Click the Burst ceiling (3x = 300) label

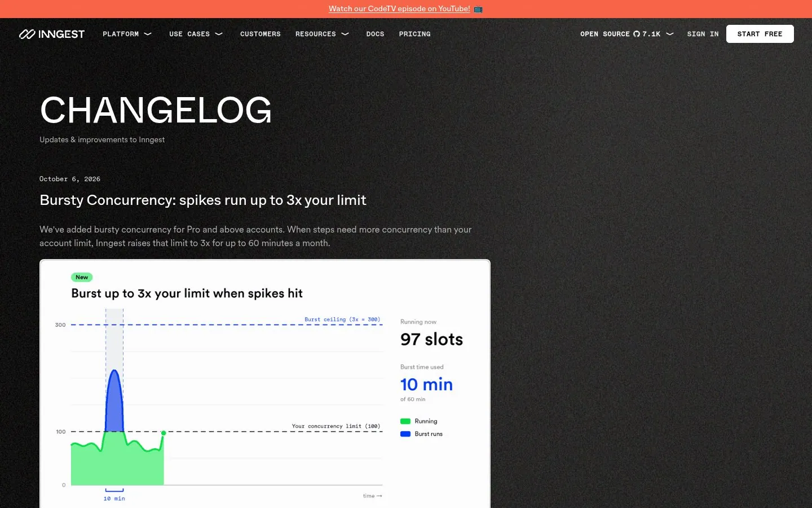(342, 319)
